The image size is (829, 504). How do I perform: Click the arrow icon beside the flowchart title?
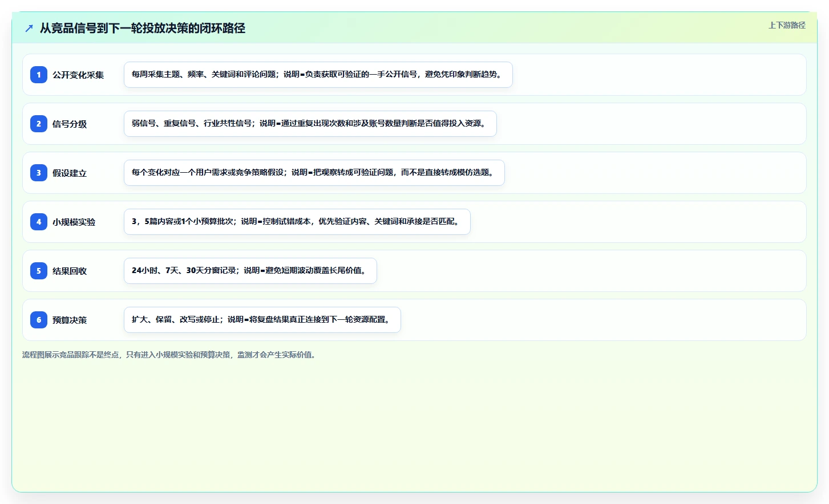pyautogui.click(x=29, y=28)
